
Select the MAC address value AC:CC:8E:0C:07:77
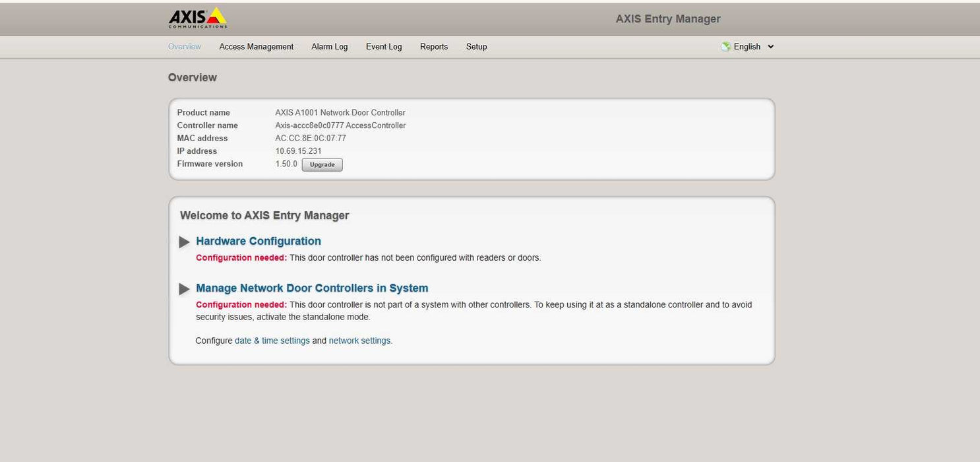(311, 139)
